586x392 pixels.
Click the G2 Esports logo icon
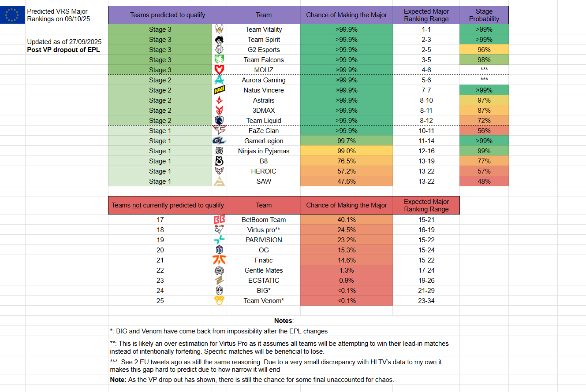tap(219, 50)
